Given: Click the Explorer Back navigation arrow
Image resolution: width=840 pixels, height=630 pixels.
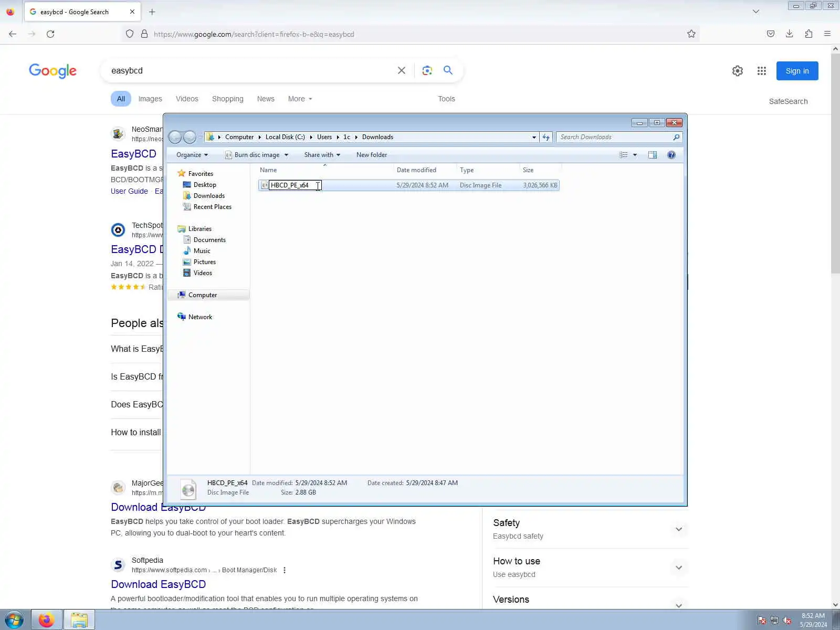Looking at the screenshot, I should click(175, 137).
